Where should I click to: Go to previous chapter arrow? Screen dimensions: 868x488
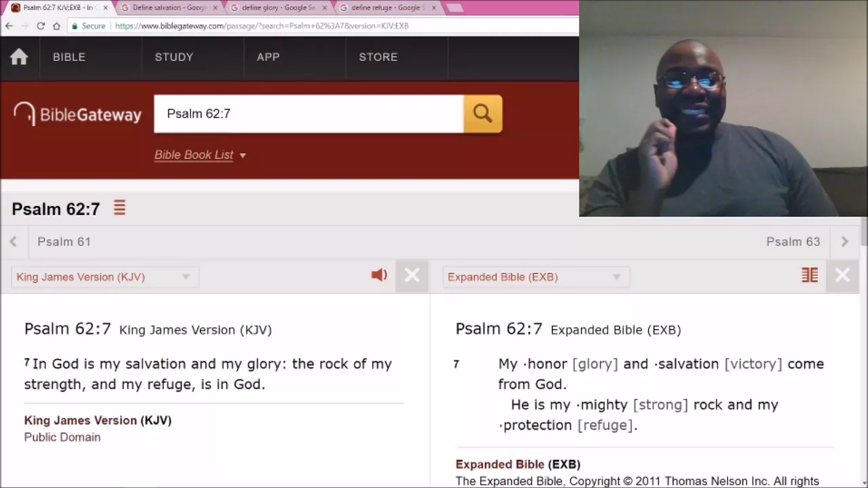14,241
